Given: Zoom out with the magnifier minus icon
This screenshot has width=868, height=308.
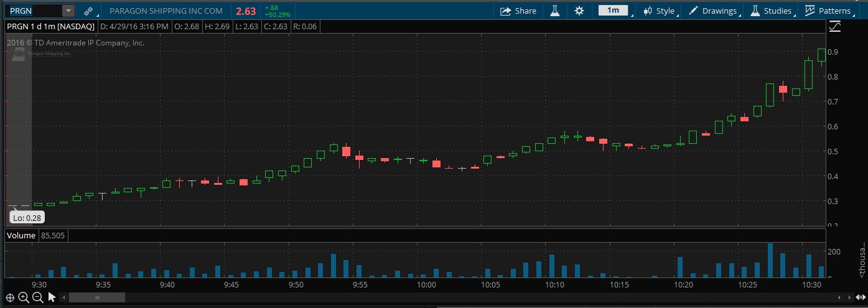Looking at the screenshot, I should 37,297.
